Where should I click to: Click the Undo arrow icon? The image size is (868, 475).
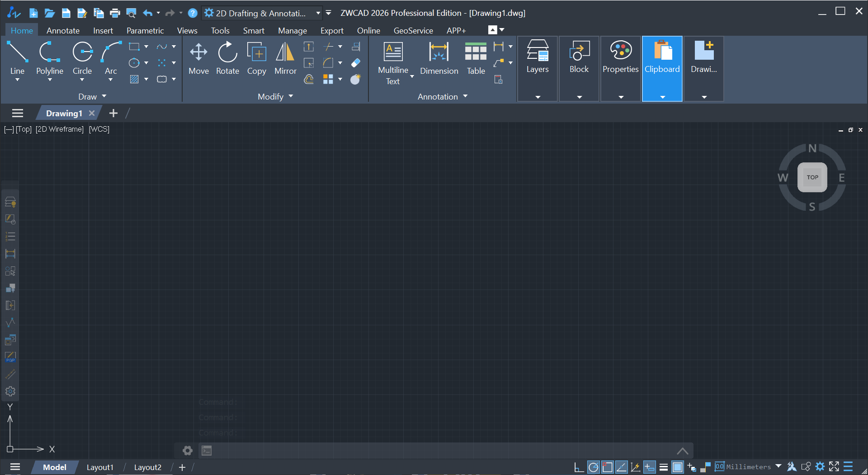pos(147,13)
